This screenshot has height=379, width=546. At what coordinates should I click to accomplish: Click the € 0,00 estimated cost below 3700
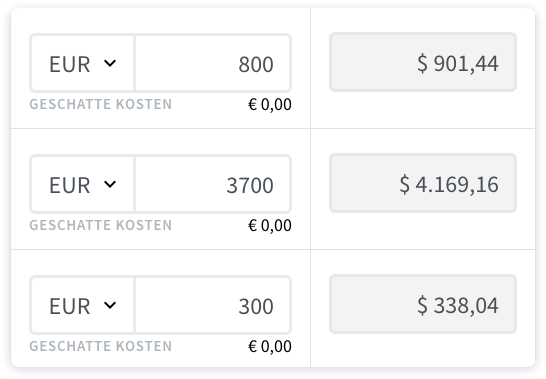point(270,225)
